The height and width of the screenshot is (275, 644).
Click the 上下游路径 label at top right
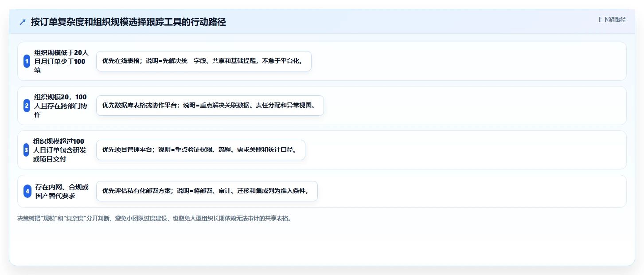[611, 20]
